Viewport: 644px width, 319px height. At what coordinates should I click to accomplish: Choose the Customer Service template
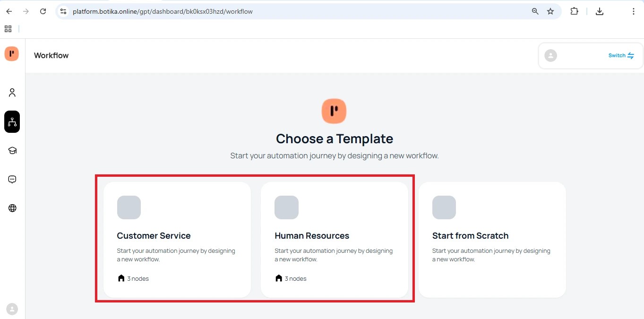[177, 240]
